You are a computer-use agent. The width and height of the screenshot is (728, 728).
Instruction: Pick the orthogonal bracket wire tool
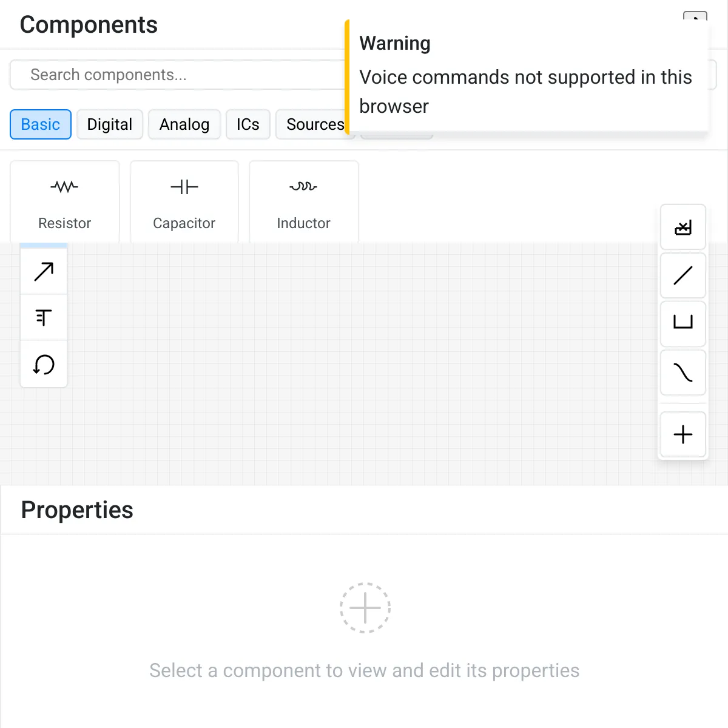[683, 323]
